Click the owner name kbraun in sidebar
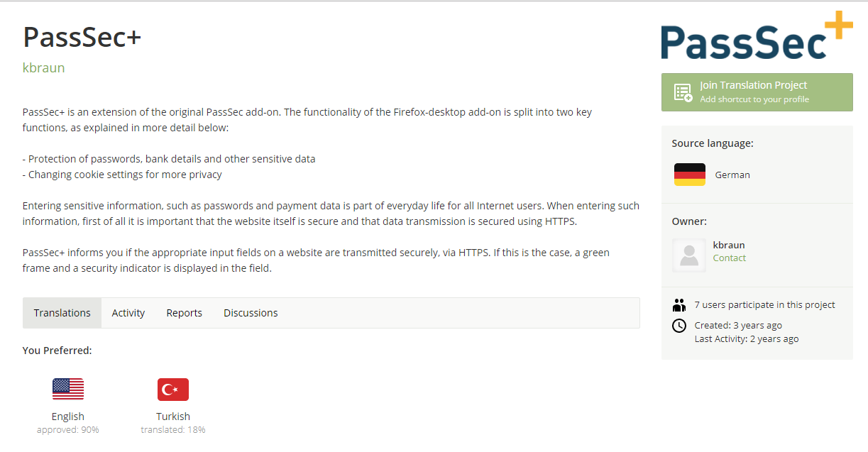 [x=729, y=245]
